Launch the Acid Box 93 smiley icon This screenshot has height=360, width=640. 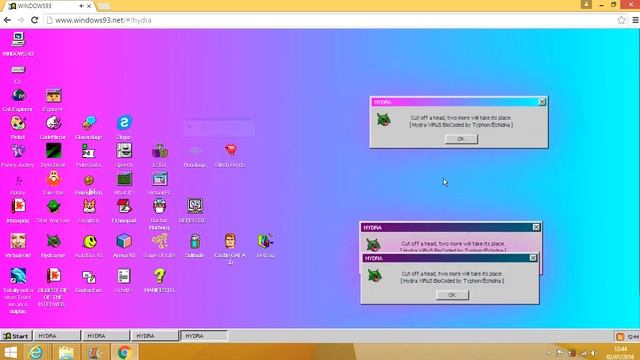89,241
